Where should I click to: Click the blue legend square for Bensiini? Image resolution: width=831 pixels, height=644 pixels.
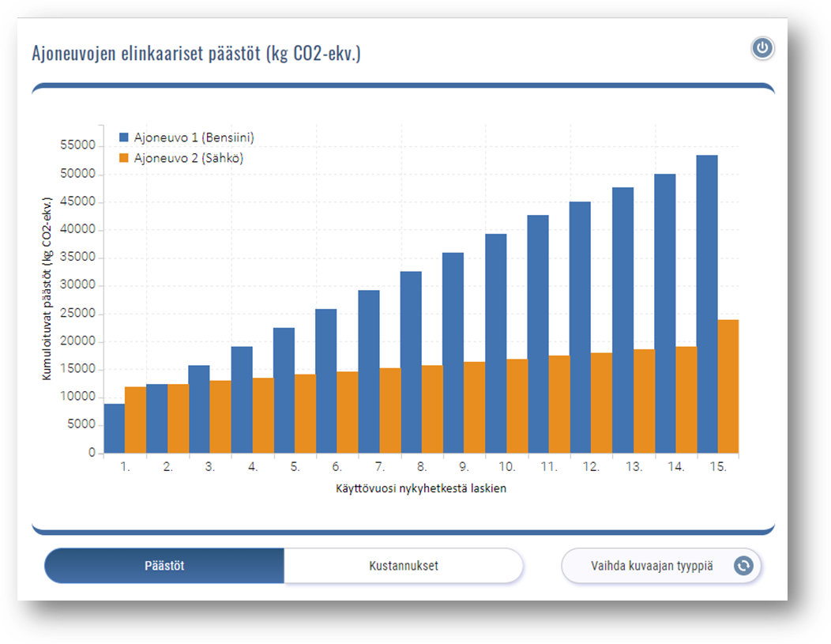coord(124,137)
